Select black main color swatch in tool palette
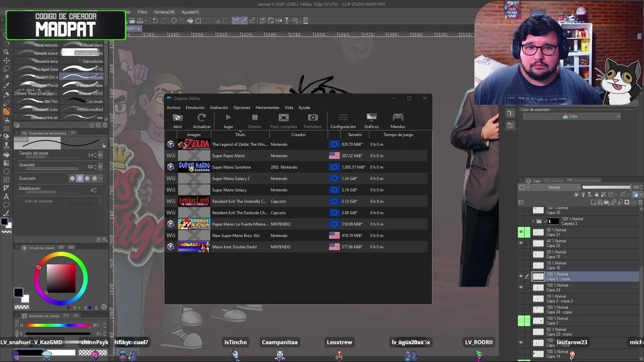Image resolution: width=644 pixels, height=362 pixels. (x=5, y=221)
